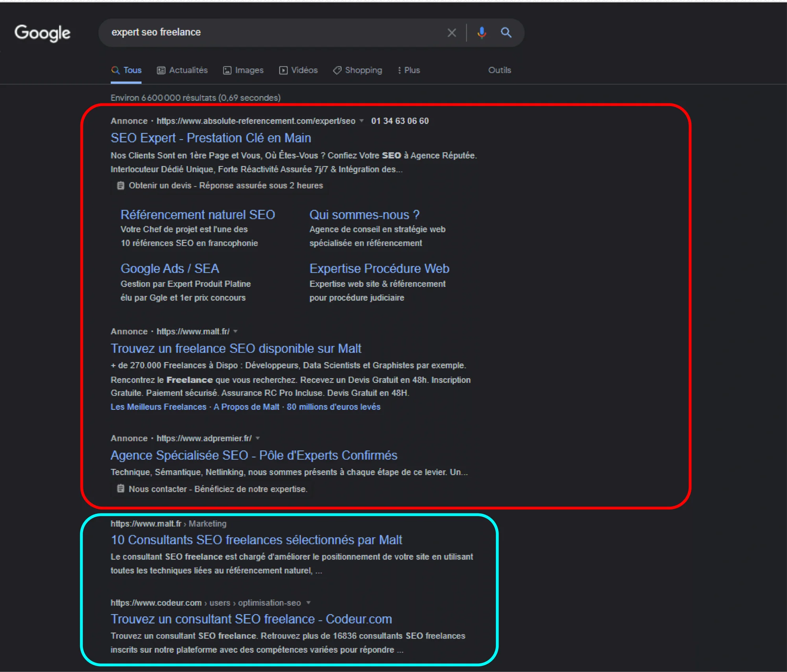
Task: Click the form icon beside Obtenir un devis
Action: click(120, 186)
